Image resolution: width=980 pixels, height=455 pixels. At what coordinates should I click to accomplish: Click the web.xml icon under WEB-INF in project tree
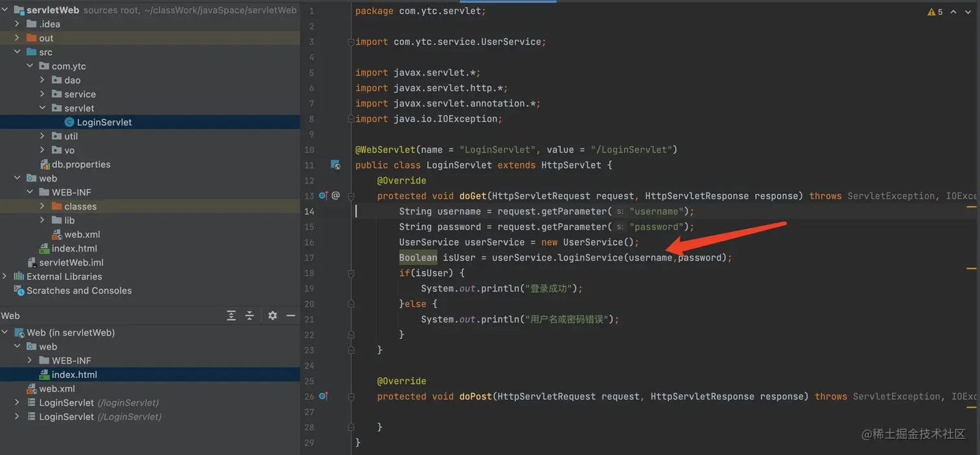coord(57,235)
